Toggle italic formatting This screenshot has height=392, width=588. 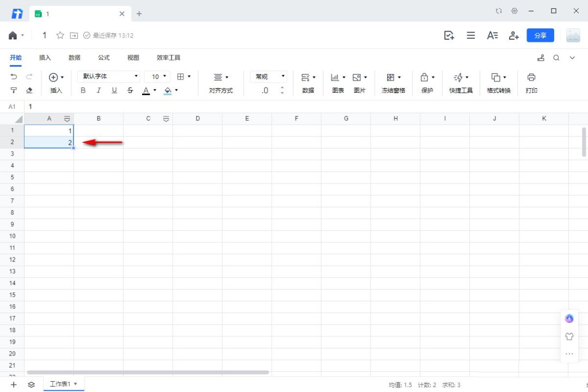click(99, 90)
